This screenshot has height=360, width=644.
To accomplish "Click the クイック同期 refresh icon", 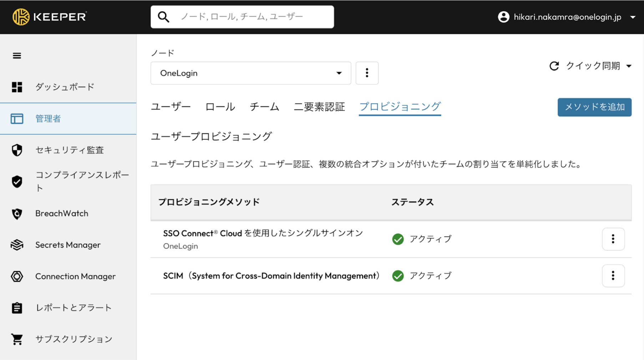I will 554,66.
